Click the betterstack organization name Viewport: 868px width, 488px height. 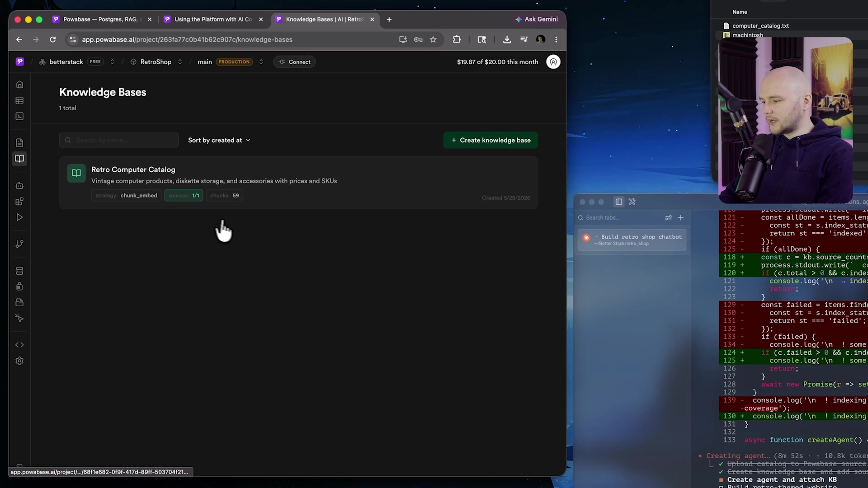tap(66, 62)
